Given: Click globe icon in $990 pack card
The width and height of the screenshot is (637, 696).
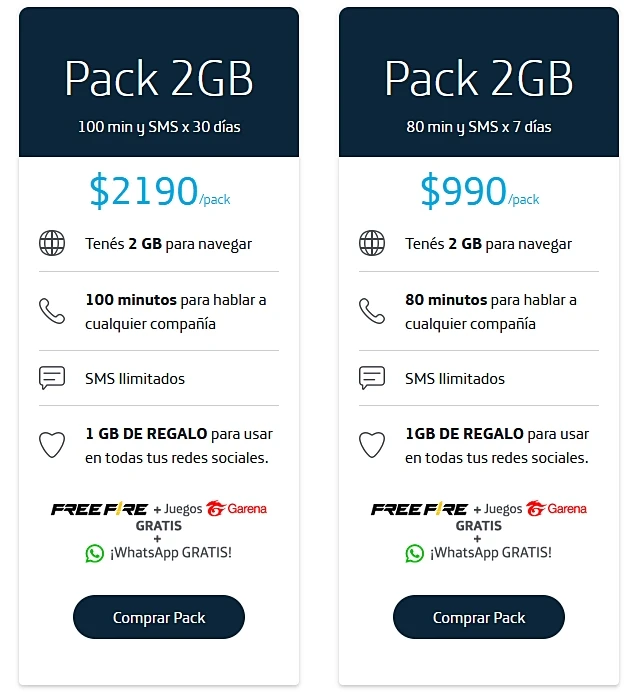Looking at the screenshot, I should tap(372, 244).
